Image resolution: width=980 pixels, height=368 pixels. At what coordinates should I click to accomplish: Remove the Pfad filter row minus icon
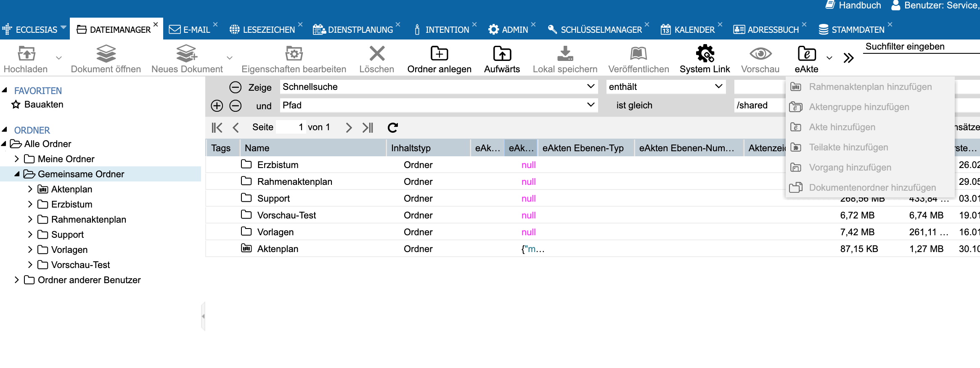coord(236,105)
